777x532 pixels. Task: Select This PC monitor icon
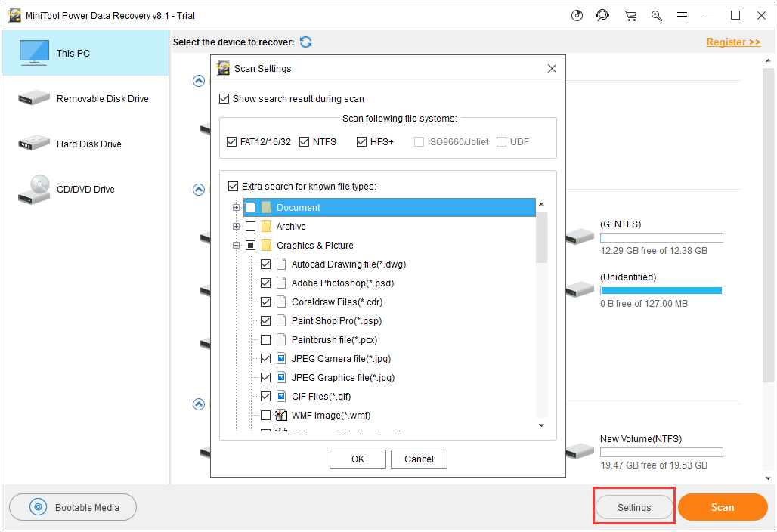pos(34,53)
